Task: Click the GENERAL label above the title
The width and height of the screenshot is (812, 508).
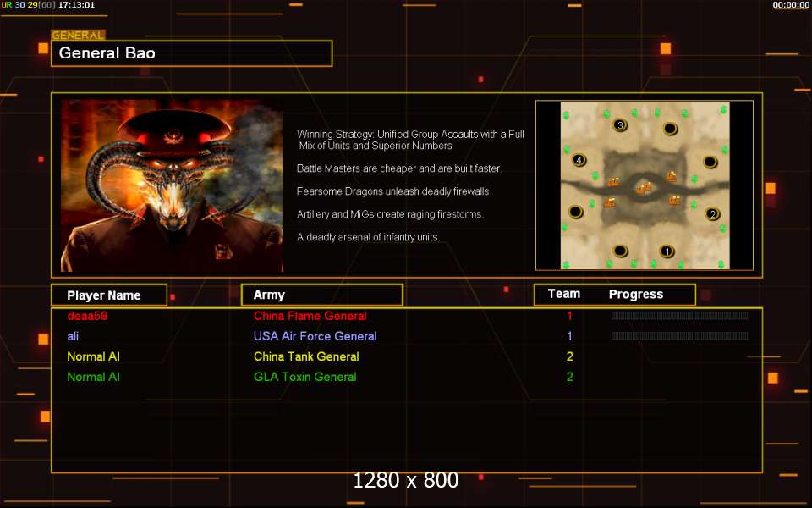Action: 78,36
